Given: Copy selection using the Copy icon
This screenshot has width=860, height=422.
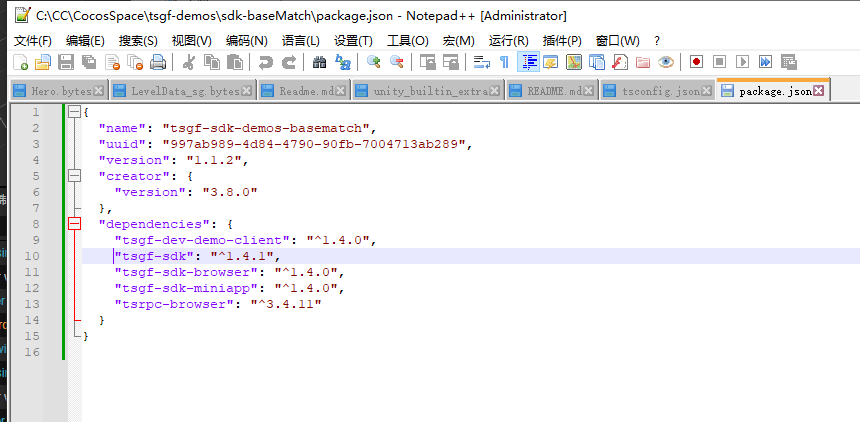Looking at the screenshot, I should coord(211,62).
